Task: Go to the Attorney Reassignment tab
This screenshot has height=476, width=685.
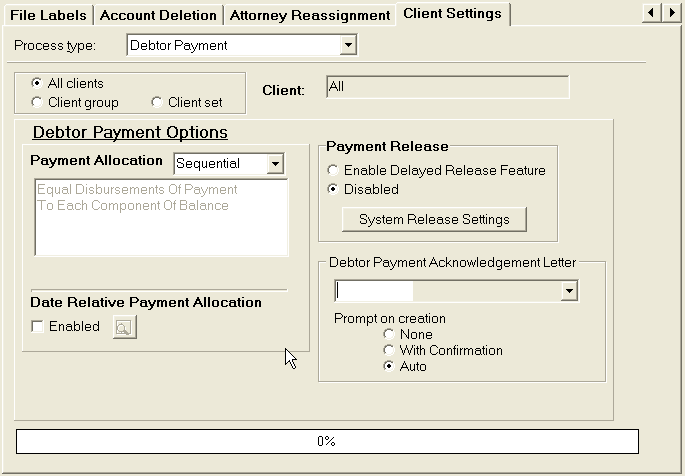Action: 309,15
